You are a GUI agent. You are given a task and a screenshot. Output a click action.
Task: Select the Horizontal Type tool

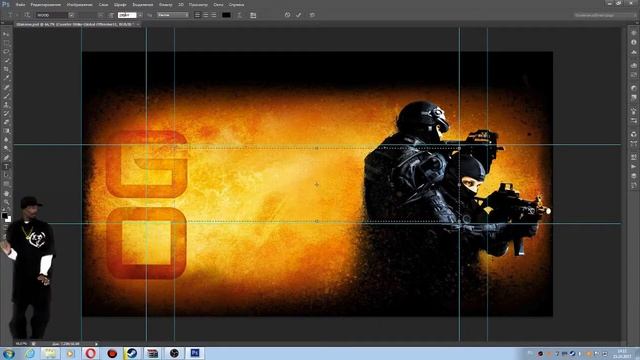point(7,166)
